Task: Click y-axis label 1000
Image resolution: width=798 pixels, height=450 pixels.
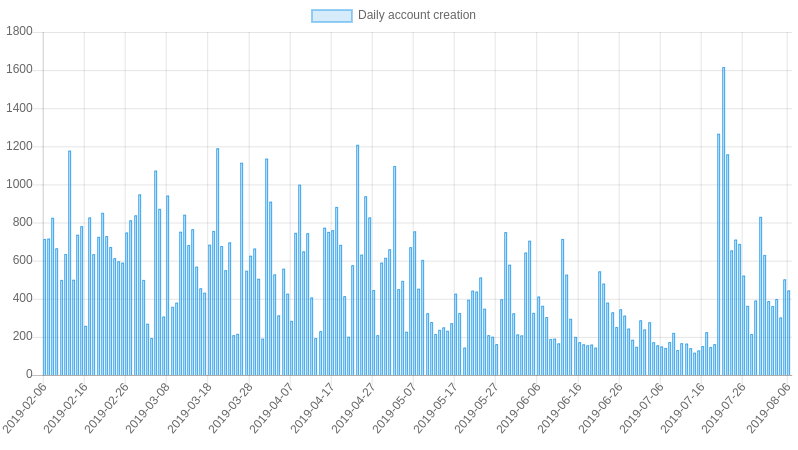Action: coord(19,184)
